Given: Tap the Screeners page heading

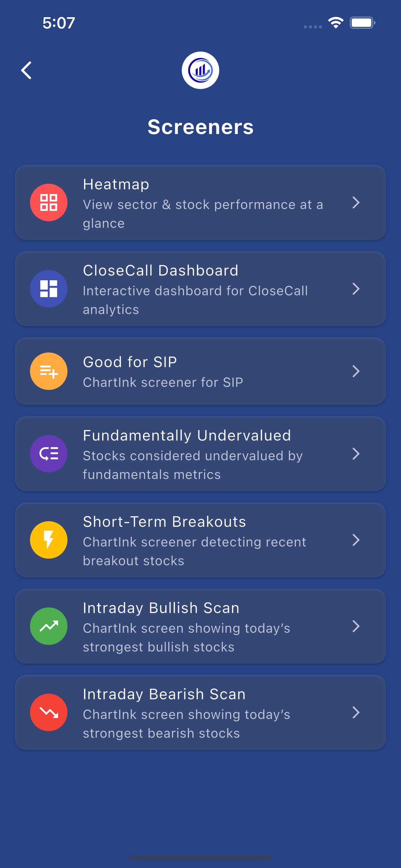Looking at the screenshot, I should pos(200,127).
